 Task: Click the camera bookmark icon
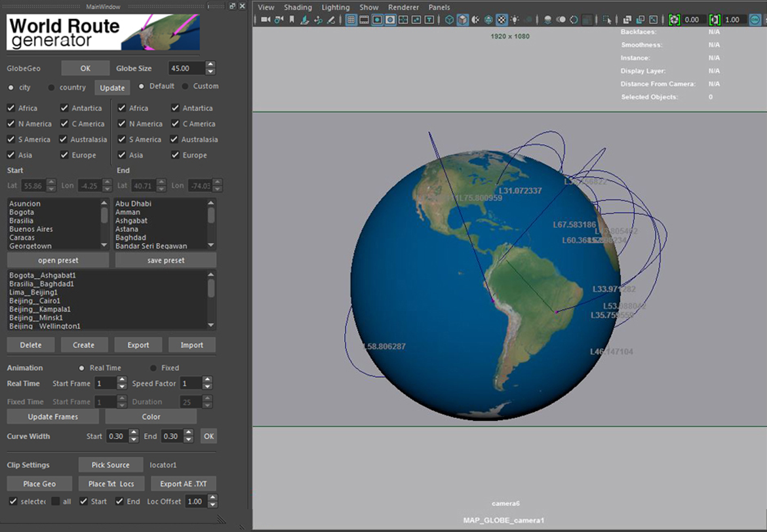click(292, 20)
